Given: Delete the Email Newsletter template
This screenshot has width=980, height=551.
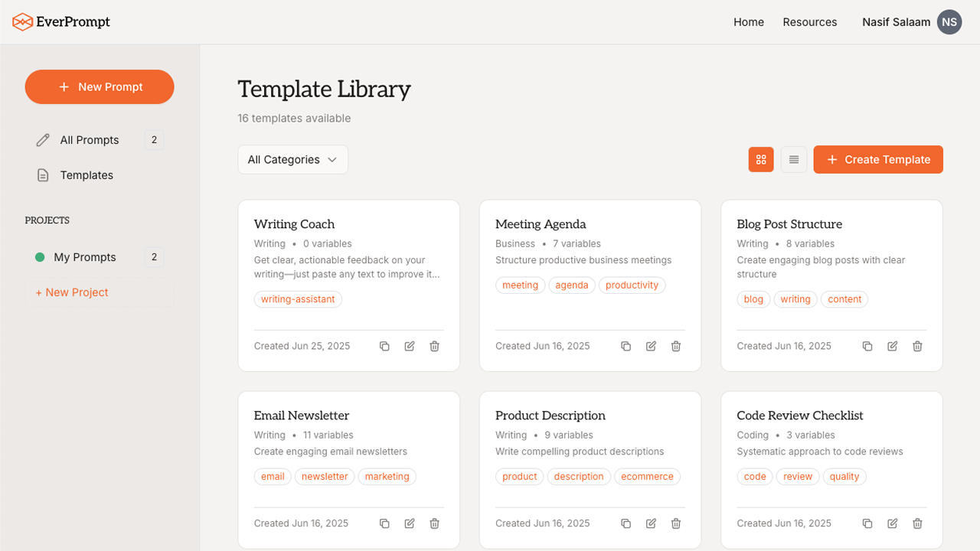Looking at the screenshot, I should pyautogui.click(x=434, y=523).
